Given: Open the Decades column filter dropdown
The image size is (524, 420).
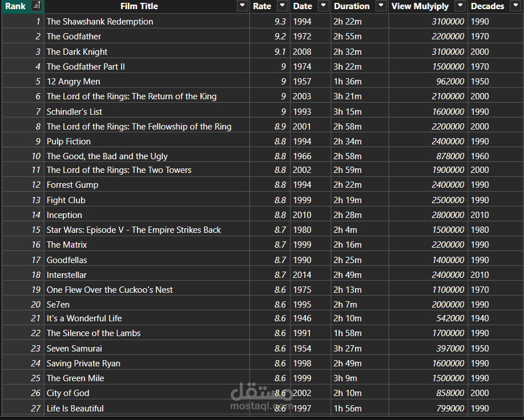Looking at the screenshot, I should pos(515,5).
